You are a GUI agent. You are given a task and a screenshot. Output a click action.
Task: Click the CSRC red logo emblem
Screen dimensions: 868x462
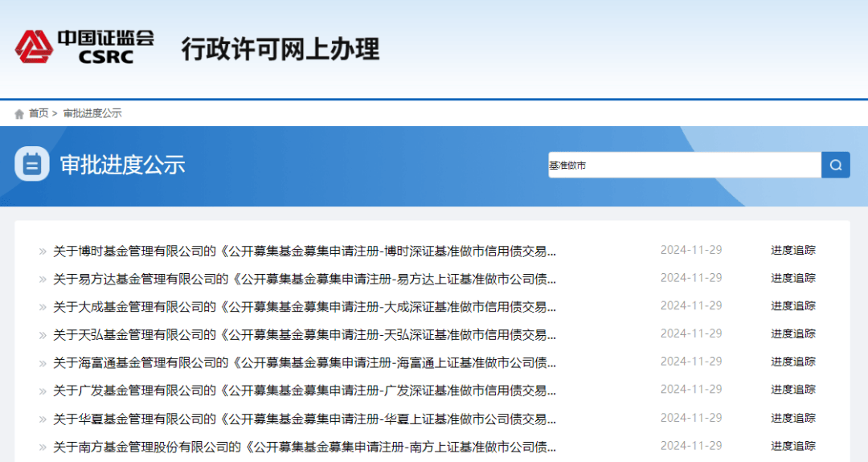pyautogui.click(x=35, y=47)
